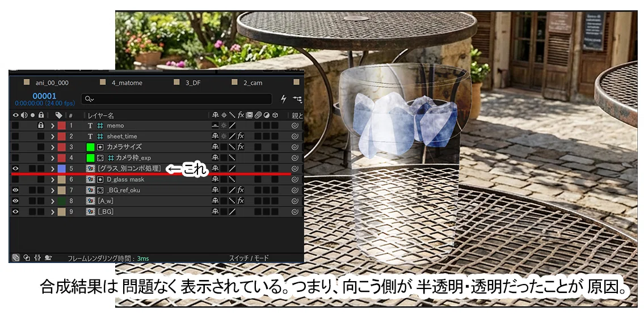Click In/Out/Duration braces pane icon

point(37,258)
